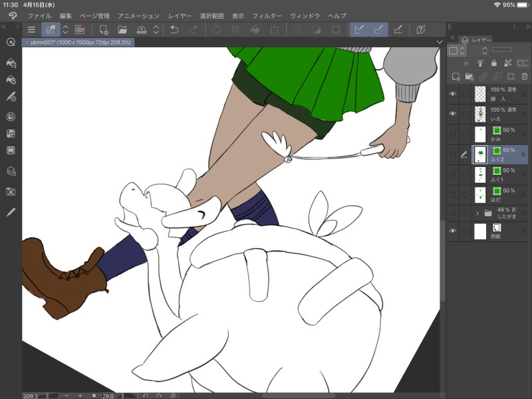Viewport: 532px width, 399px height.
Task: Open the Clip Studio help assistant
Action: (421, 30)
